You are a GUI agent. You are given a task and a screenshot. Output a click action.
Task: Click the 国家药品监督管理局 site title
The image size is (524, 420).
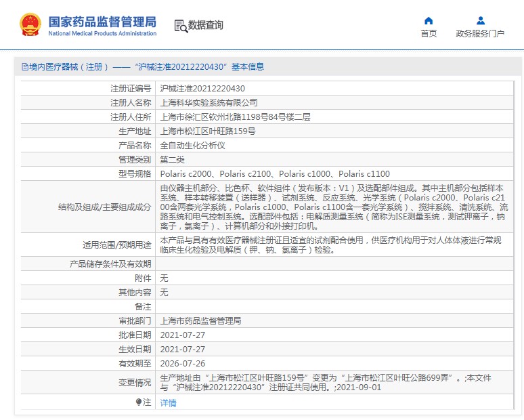[x=102, y=20]
